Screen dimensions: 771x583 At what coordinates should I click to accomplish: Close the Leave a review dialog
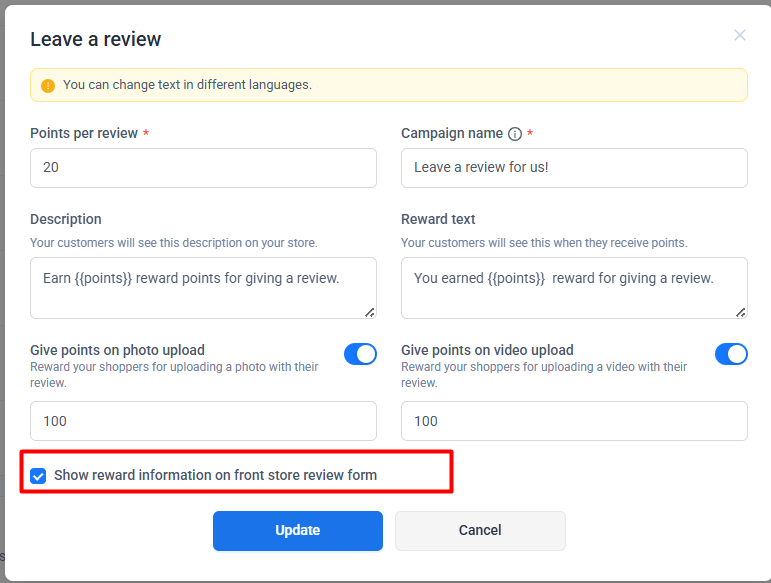tap(739, 35)
